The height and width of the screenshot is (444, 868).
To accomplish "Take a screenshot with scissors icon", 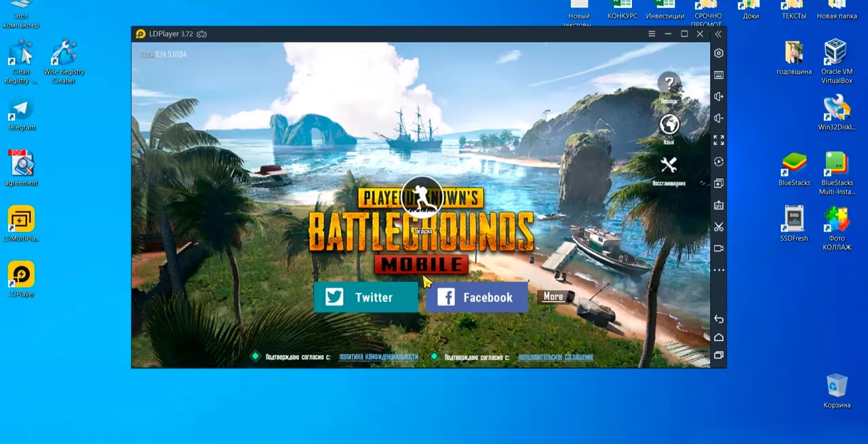I will click(x=719, y=227).
